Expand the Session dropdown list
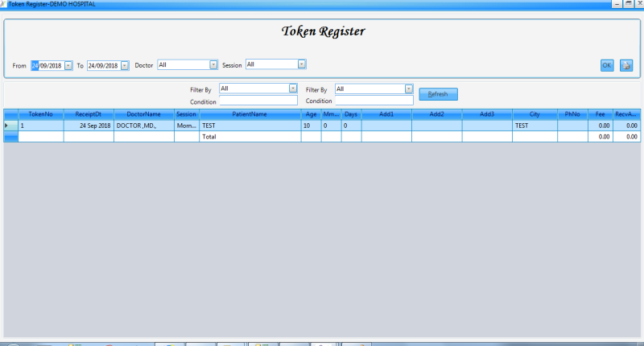Image resolution: width=644 pixels, height=346 pixels. coord(302,64)
